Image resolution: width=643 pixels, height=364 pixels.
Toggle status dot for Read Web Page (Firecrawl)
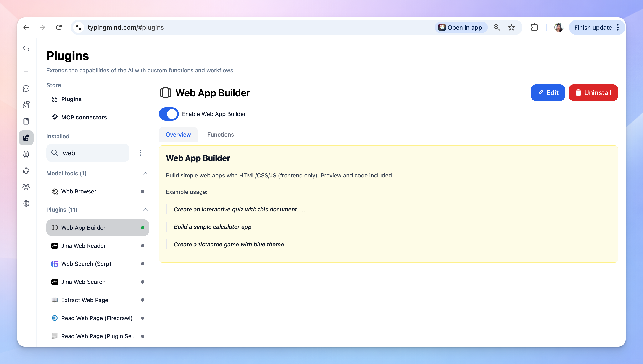pos(142,318)
